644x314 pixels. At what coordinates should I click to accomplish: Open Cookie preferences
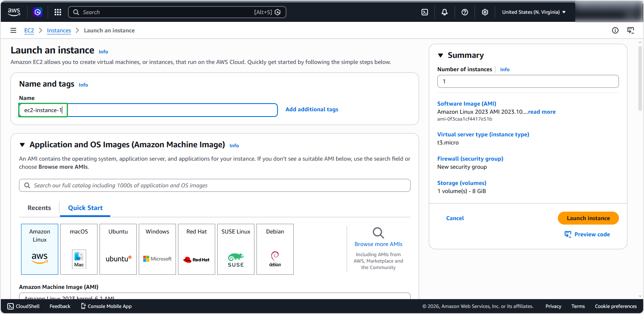pyautogui.click(x=616, y=306)
